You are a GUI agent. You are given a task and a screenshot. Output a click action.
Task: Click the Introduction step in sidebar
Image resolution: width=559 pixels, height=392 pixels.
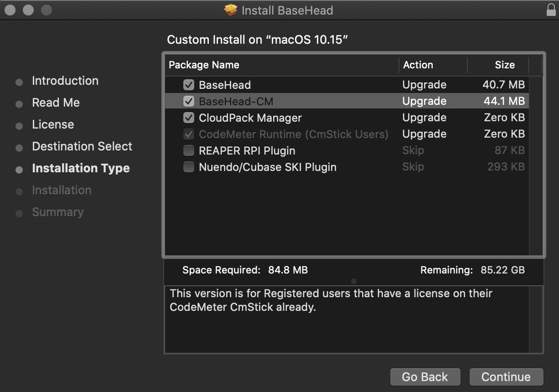[x=65, y=81]
